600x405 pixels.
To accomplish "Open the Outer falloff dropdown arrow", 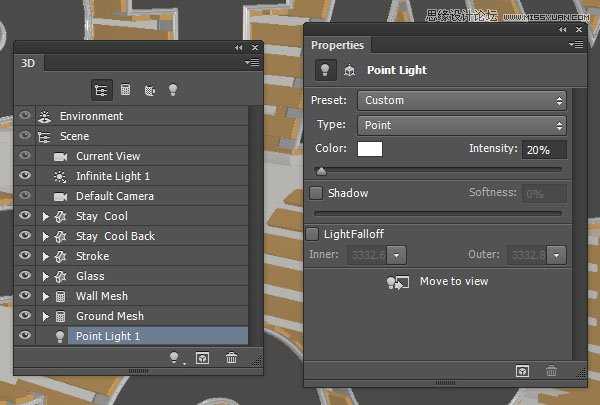I will pos(556,255).
